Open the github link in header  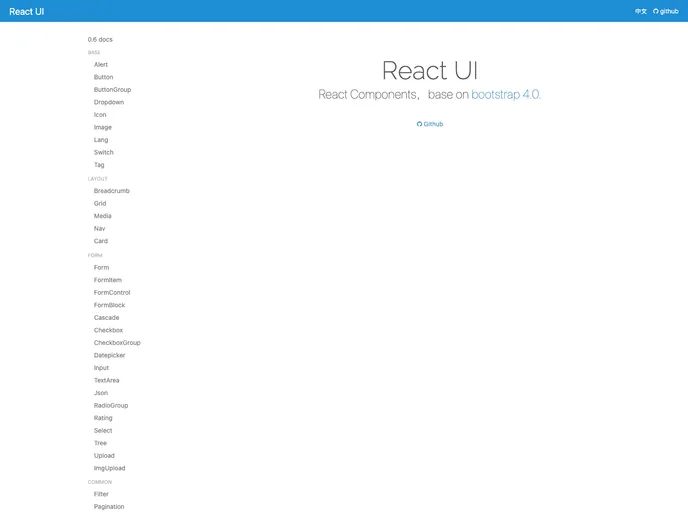[x=666, y=11]
